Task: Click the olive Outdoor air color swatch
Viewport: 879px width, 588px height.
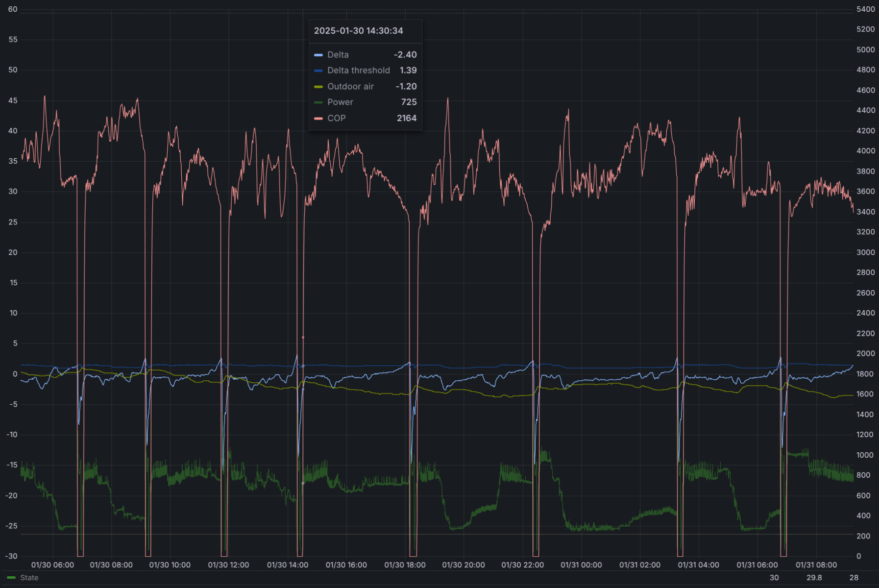Action: coord(318,87)
